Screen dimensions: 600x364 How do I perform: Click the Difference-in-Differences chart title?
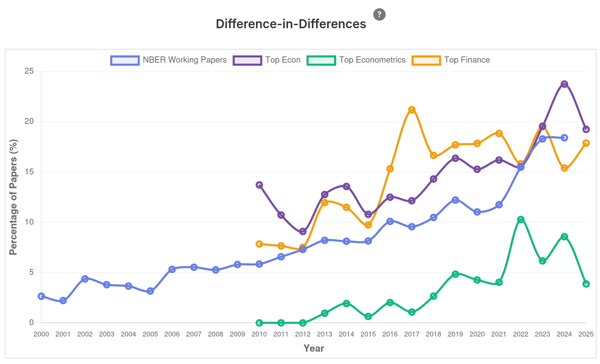[291, 24]
